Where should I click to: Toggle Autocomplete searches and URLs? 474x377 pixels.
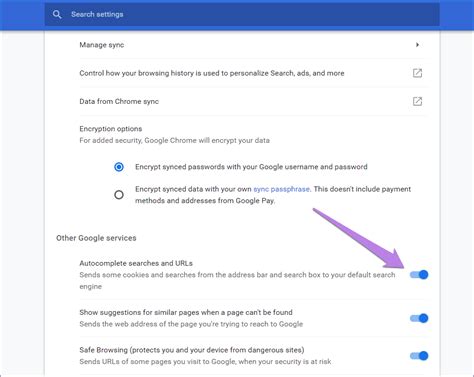419,275
